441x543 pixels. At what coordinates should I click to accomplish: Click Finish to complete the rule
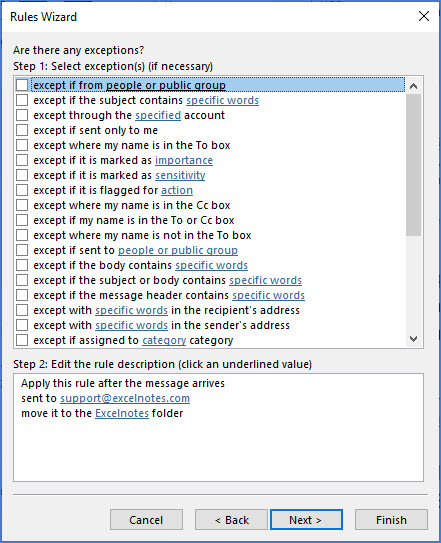(x=391, y=519)
